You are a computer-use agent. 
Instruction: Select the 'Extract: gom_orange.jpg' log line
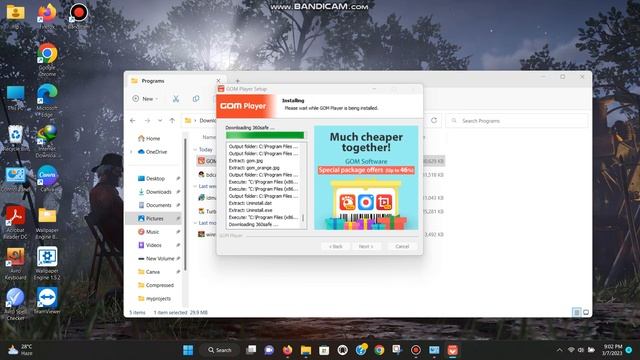coord(254,168)
